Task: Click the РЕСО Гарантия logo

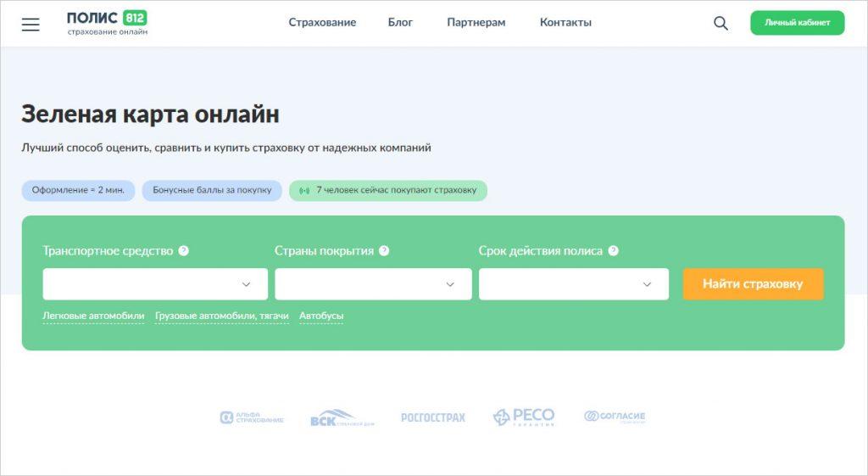Action: pos(524,417)
